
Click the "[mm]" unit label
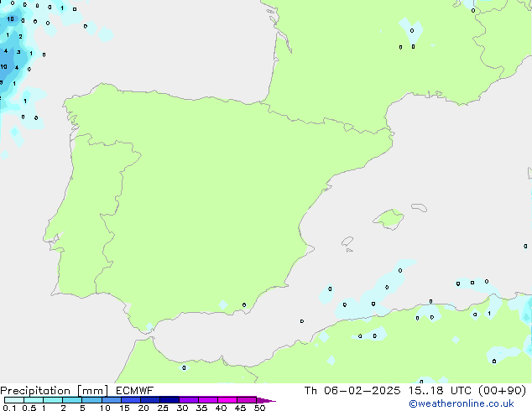tap(92, 391)
